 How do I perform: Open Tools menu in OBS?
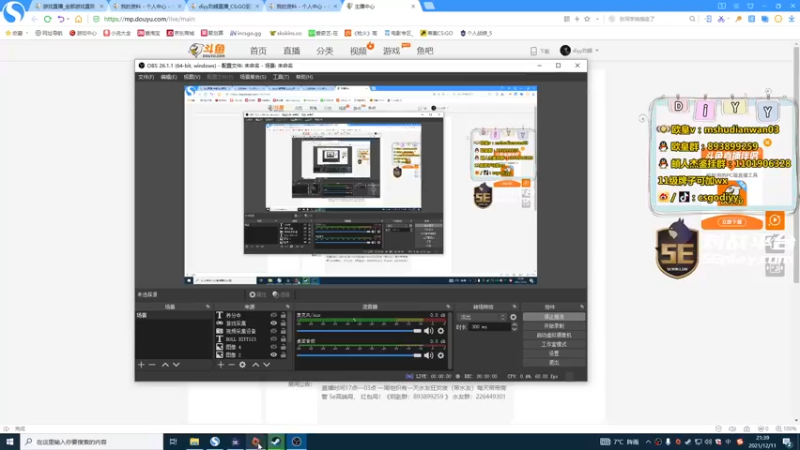click(281, 77)
